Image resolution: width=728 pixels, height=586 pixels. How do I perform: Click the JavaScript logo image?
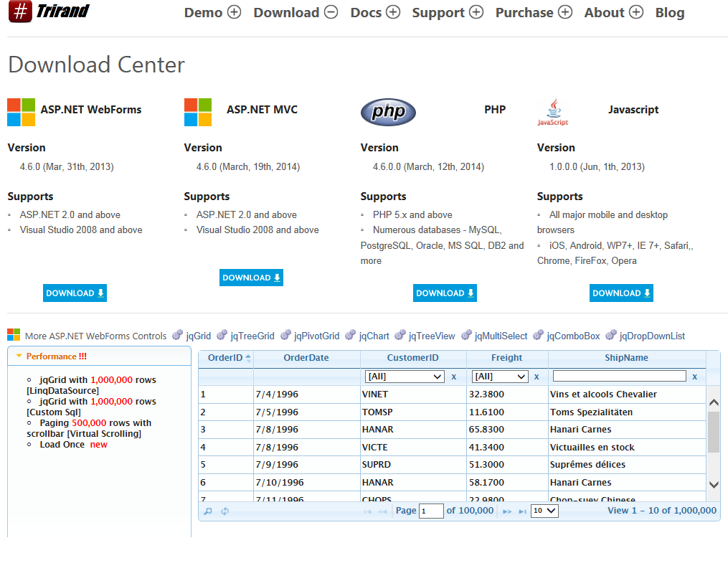[553, 112]
